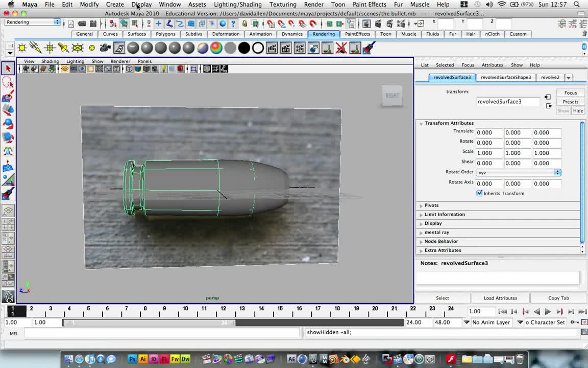Screen dimensions: 588x368
Task: Create a camera from the shelf
Action: click(105, 48)
